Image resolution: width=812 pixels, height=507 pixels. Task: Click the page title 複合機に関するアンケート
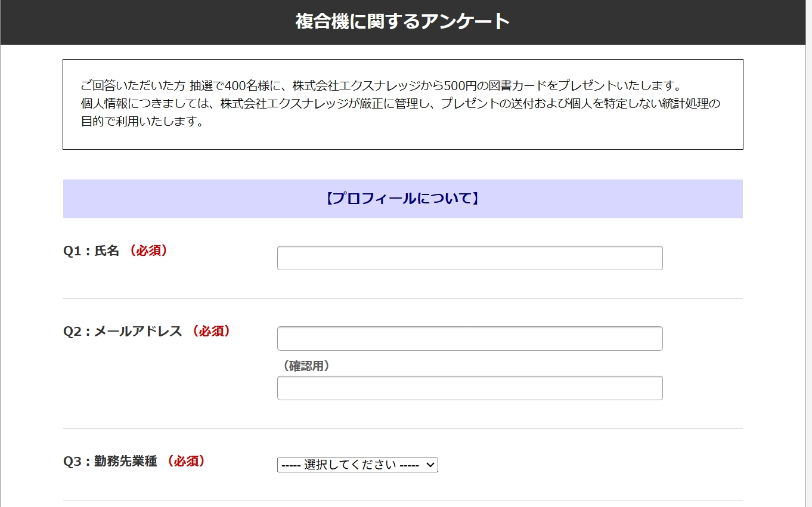coord(402,21)
